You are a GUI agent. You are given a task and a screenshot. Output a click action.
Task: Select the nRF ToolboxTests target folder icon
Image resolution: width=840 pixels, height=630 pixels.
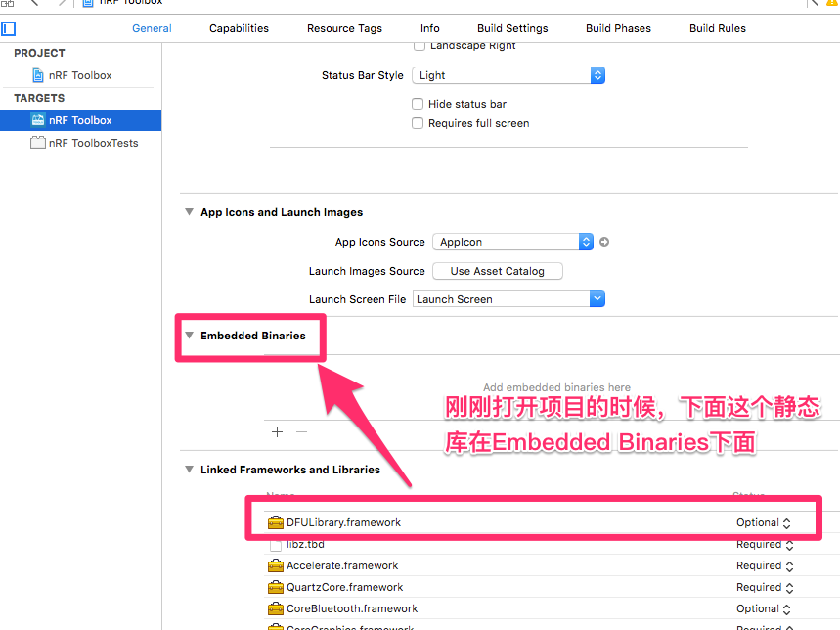pos(37,143)
